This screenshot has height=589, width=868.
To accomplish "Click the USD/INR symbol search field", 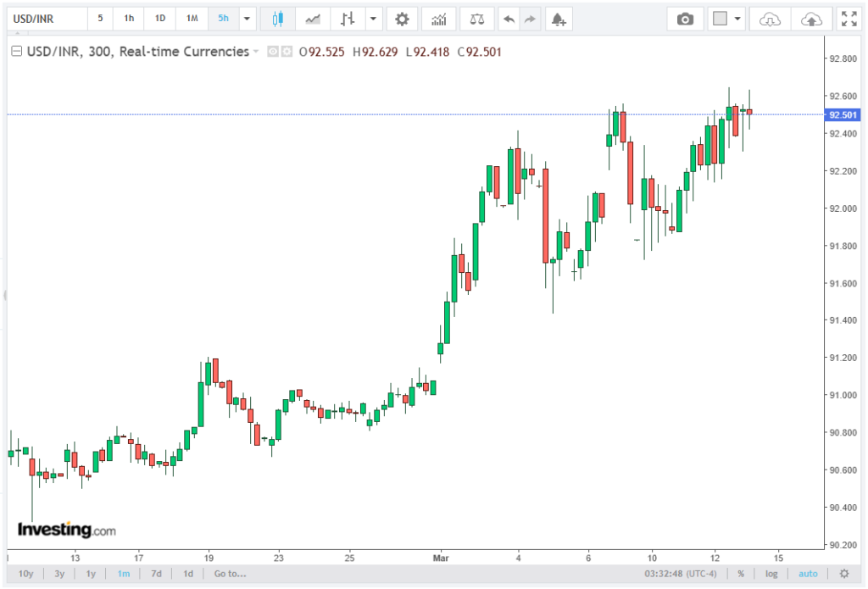I will (x=47, y=19).
